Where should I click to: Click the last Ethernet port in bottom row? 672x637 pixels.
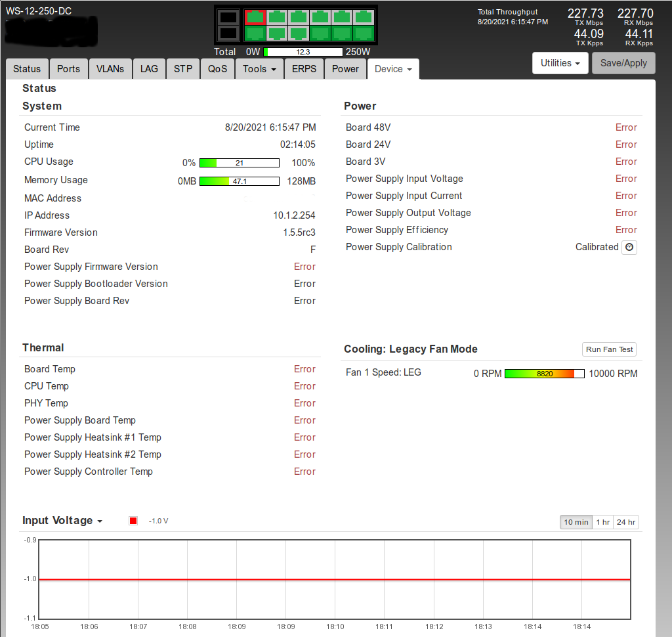click(x=364, y=33)
